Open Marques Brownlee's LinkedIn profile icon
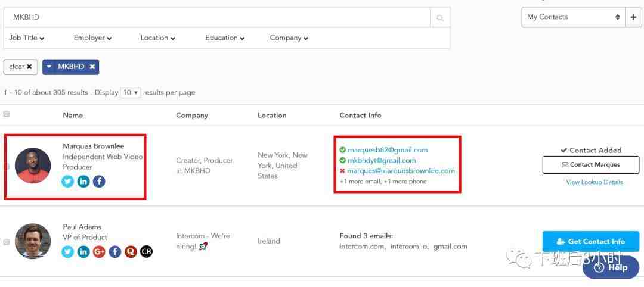 tap(83, 182)
